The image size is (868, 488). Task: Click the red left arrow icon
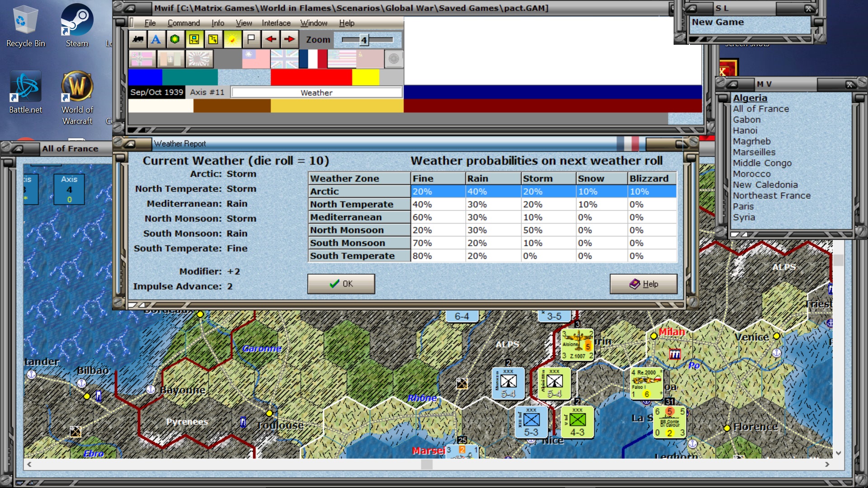(271, 40)
